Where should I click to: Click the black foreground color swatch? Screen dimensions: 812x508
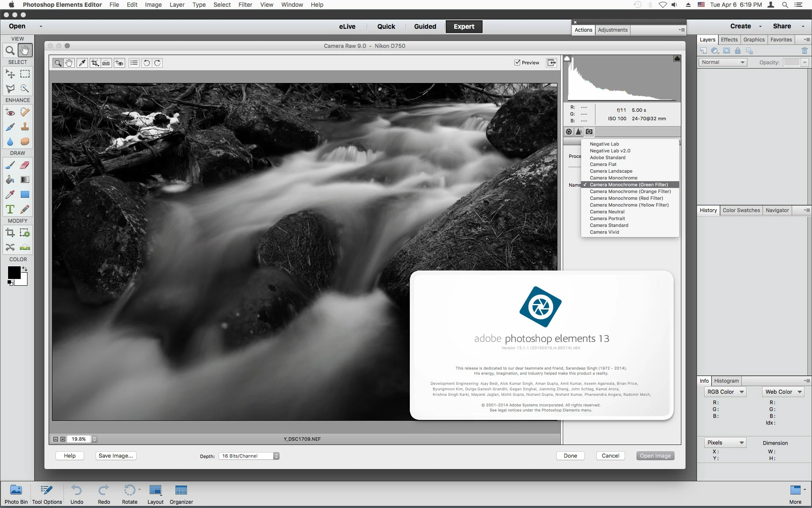[x=14, y=272]
